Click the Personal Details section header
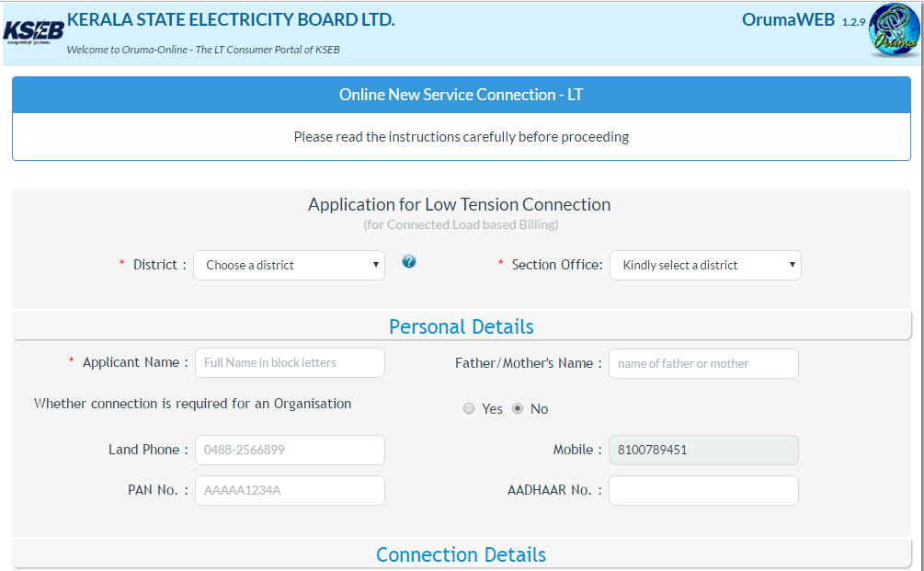924x571 pixels. click(461, 326)
